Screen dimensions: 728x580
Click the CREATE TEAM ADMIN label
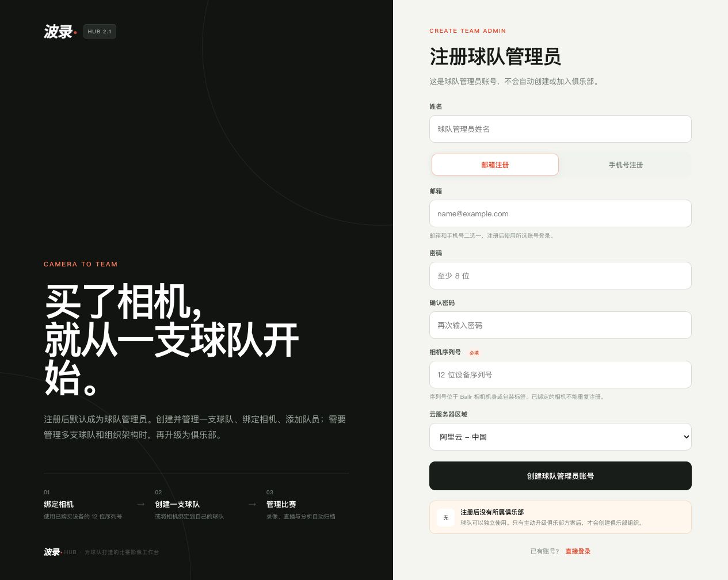(467, 31)
